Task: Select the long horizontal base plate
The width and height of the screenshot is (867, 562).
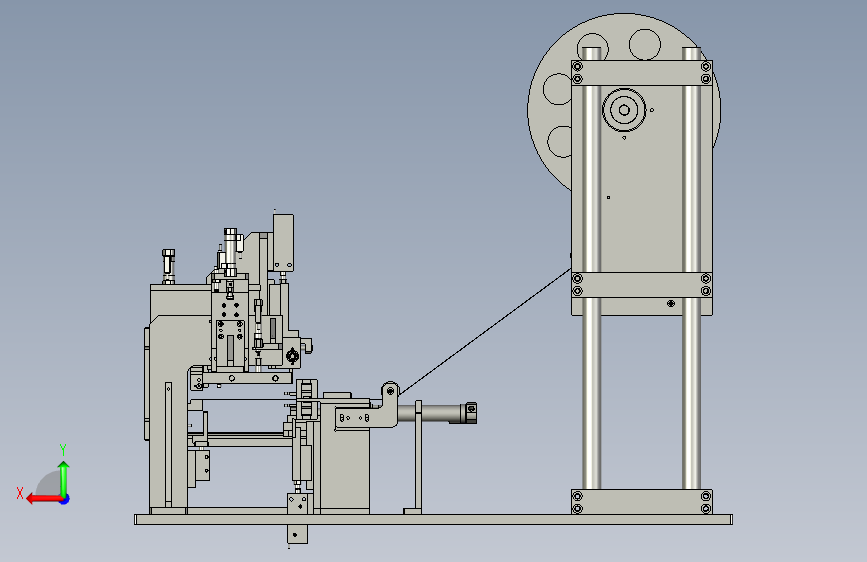Action: tap(434, 519)
